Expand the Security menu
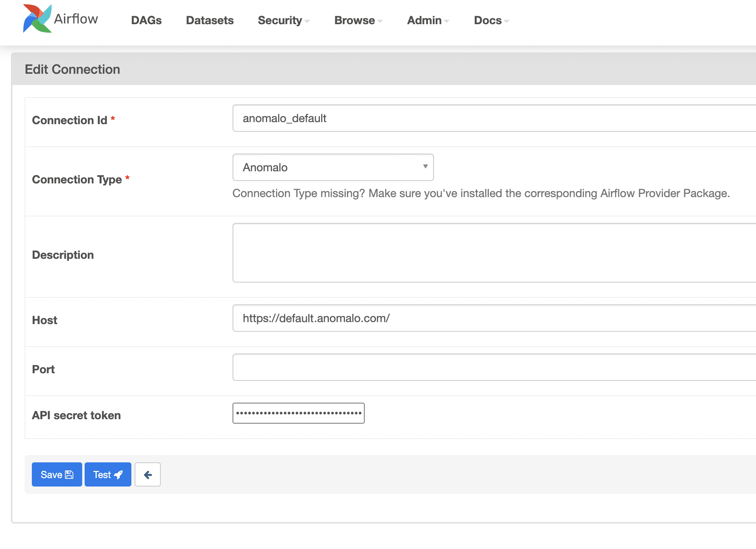The width and height of the screenshot is (756, 549). [x=284, y=21]
